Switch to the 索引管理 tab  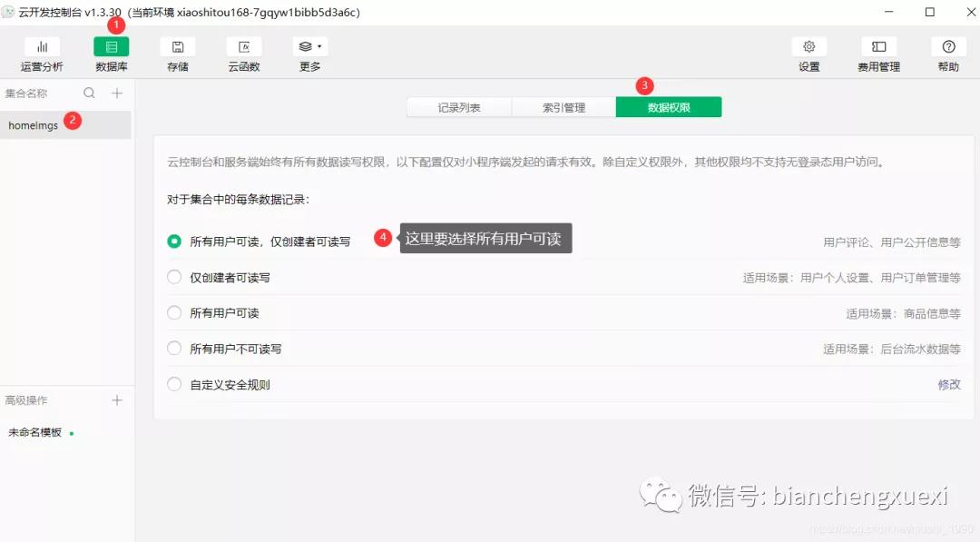point(565,106)
